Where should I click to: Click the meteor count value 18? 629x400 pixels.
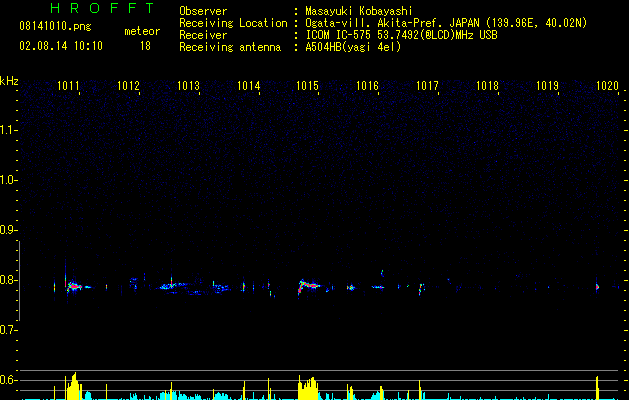145,46
